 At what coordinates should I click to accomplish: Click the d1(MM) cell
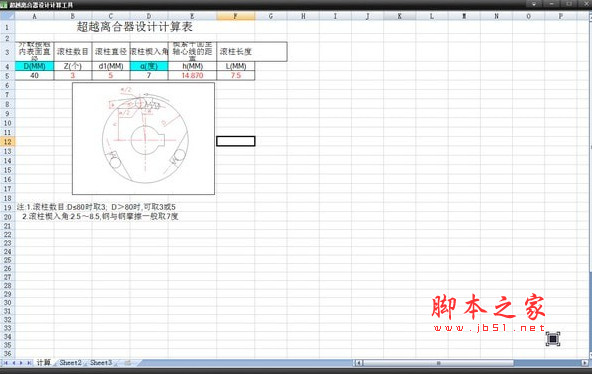tap(111, 66)
